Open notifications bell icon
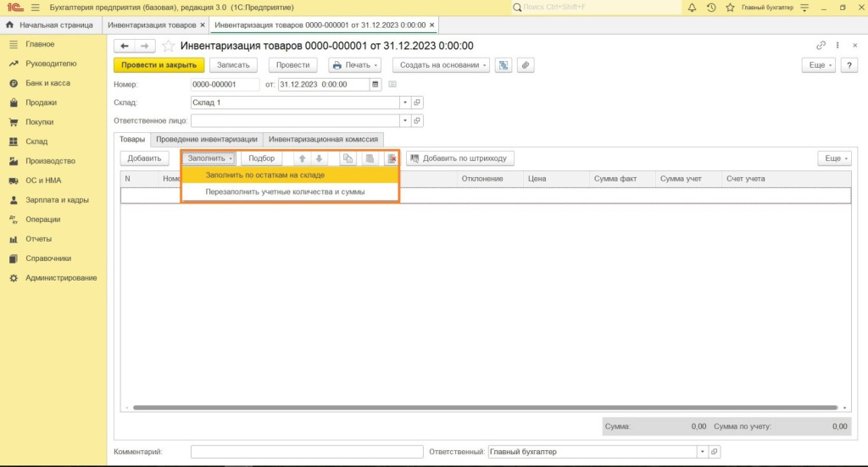Viewport: 868px width, 467px height. coord(692,8)
